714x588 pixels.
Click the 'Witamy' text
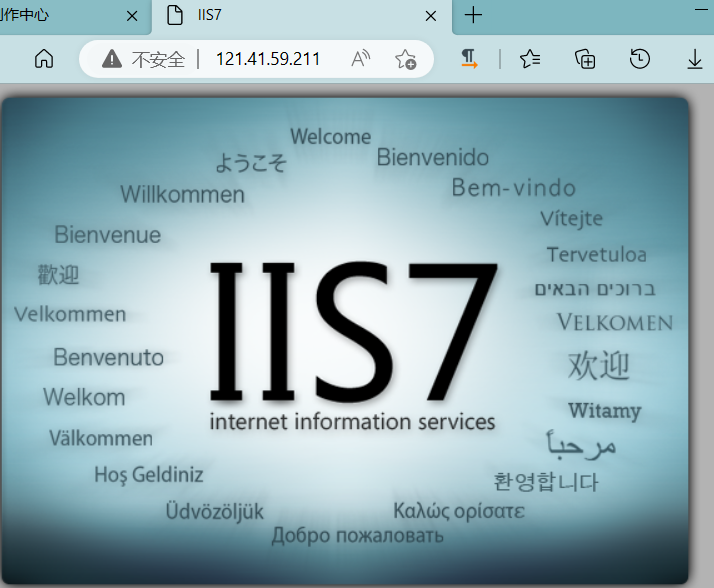coord(605,411)
